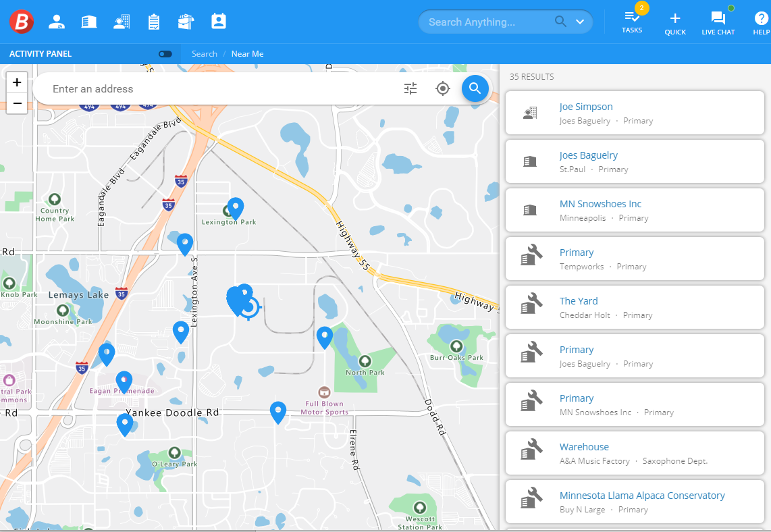
Task: Click the 35 RESULTS count label
Action: click(531, 77)
